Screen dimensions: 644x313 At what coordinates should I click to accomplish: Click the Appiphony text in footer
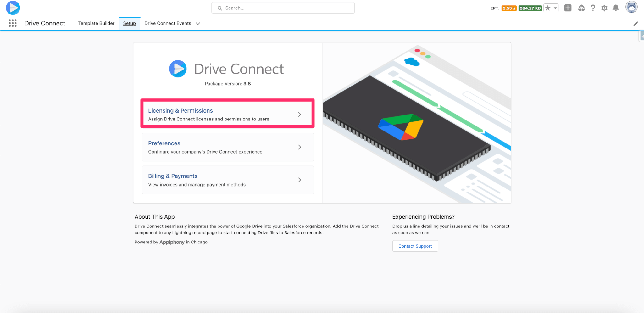point(172,242)
